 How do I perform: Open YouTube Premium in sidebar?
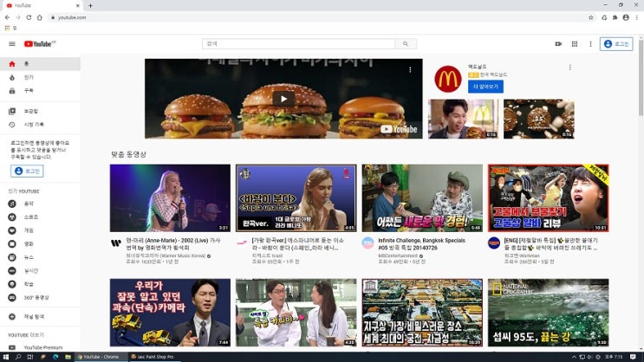click(x=40, y=347)
